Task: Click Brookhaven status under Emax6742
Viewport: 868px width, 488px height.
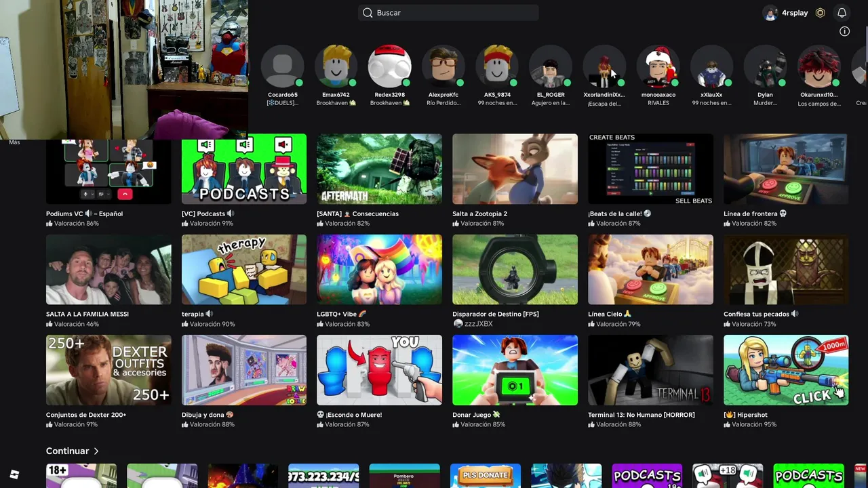Action: point(336,103)
